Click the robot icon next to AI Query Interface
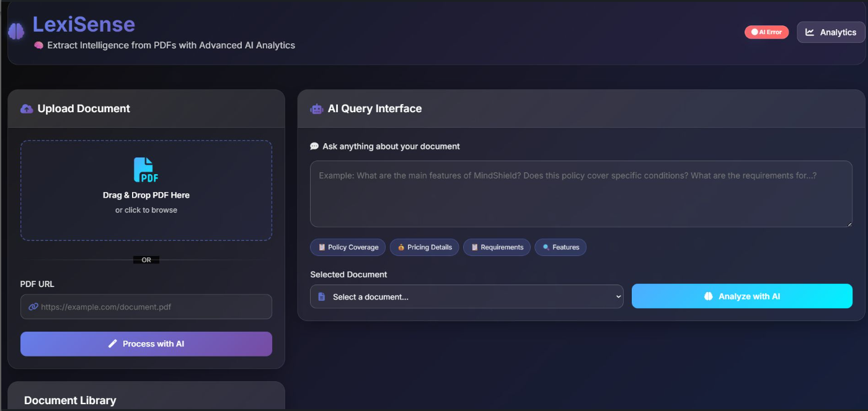 pyautogui.click(x=317, y=109)
